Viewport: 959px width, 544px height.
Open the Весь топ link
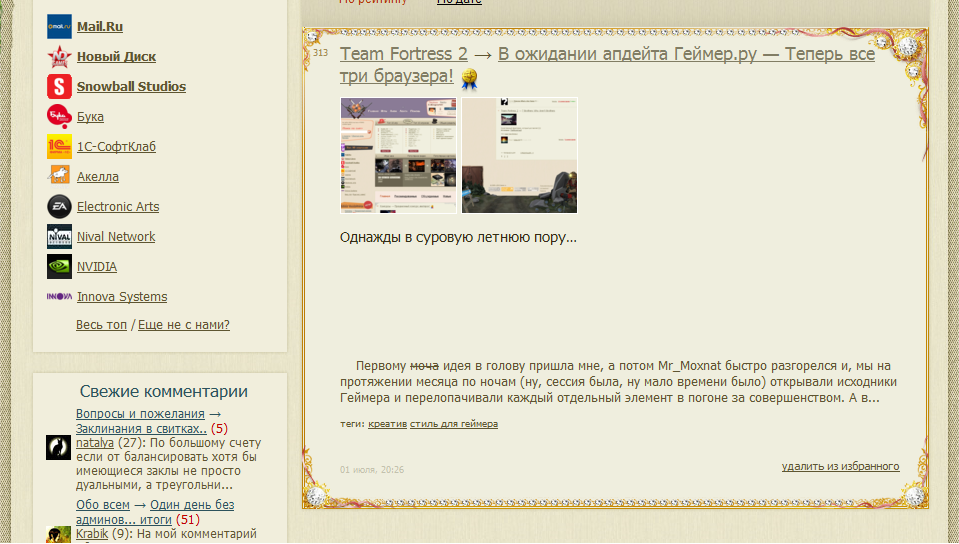click(101, 325)
